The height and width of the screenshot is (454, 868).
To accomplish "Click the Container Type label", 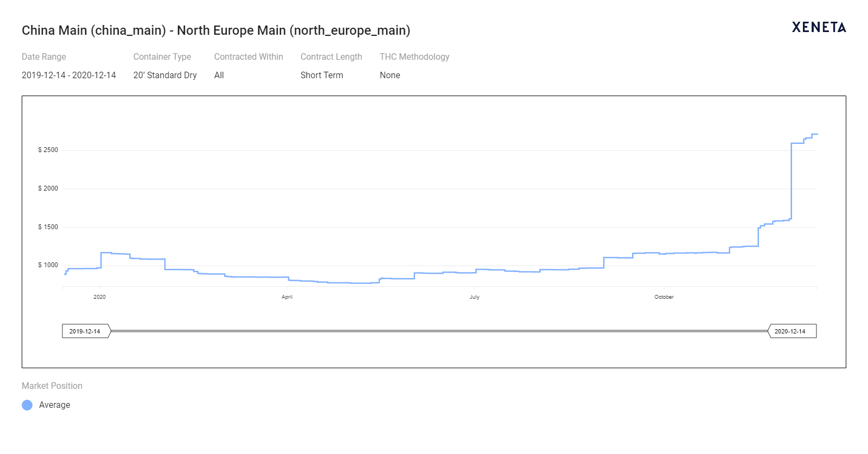I will (x=162, y=57).
